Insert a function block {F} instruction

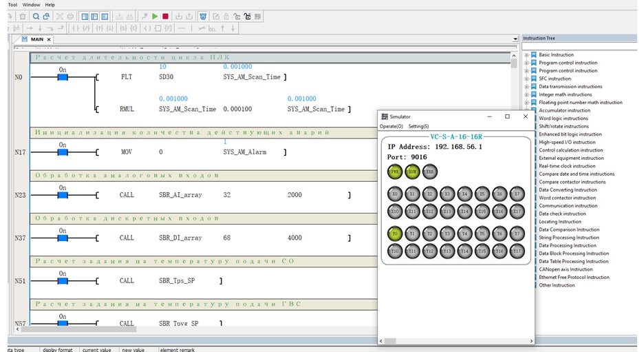(x=169, y=28)
